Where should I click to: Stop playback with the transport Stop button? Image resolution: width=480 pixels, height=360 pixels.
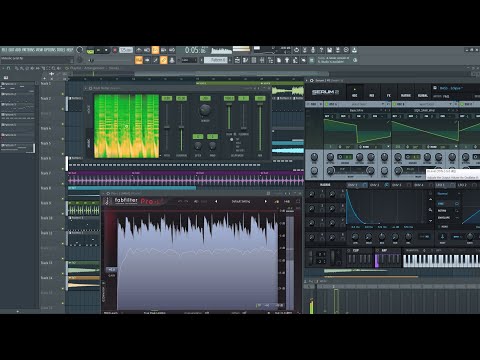point(106,50)
